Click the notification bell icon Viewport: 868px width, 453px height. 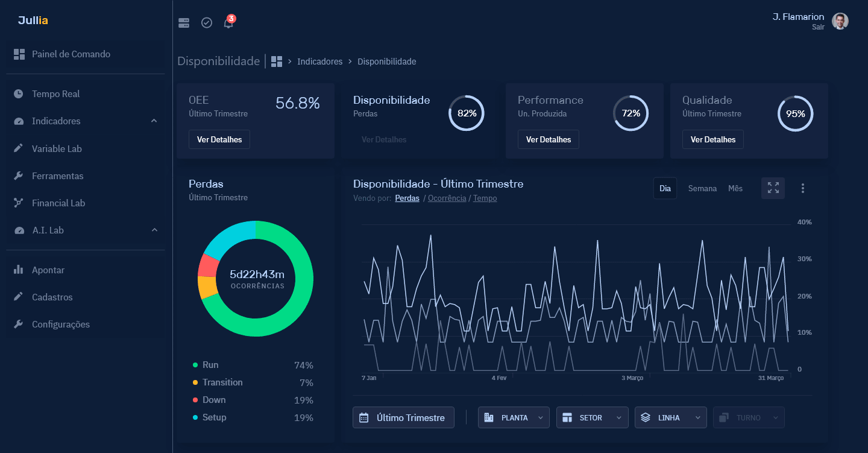tap(228, 23)
